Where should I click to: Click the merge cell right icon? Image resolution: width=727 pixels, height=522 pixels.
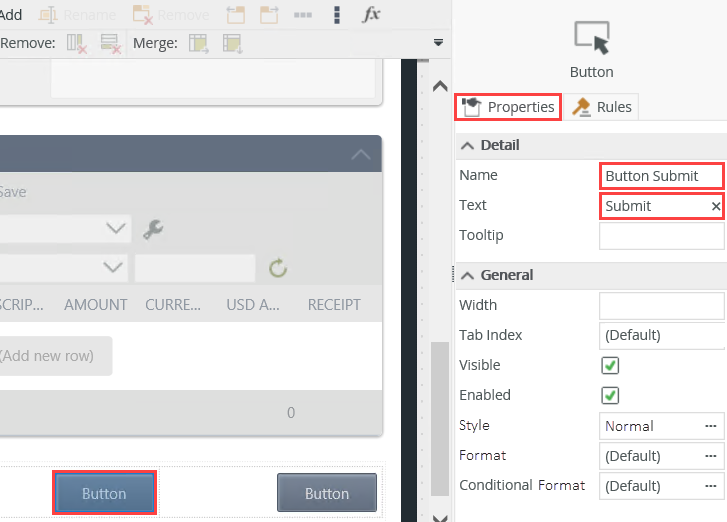point(199,44)
